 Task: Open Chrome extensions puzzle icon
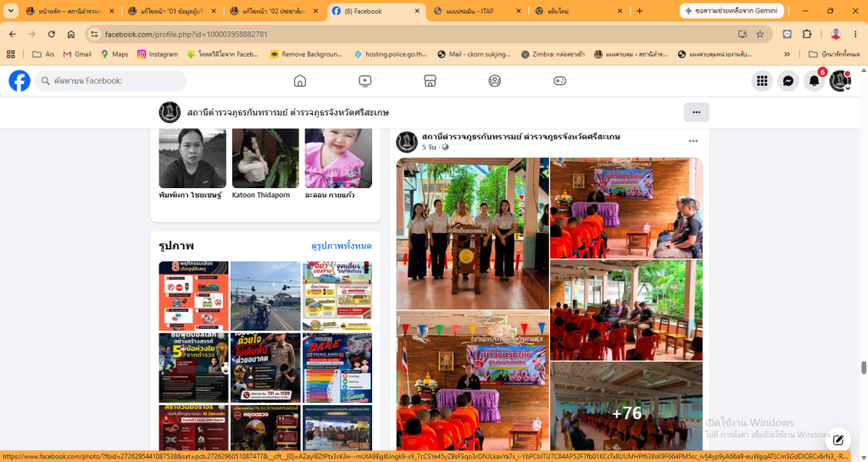click(807, 34)
